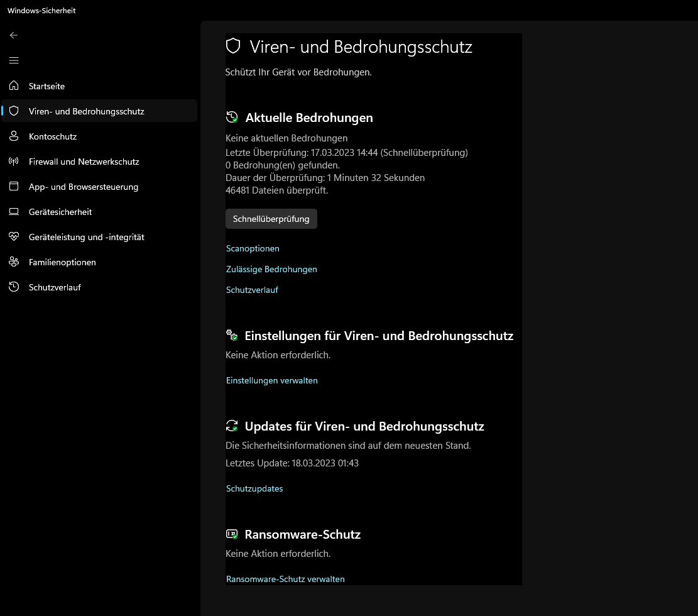The width and height of the screenshot is (698, 616).
Task: Click the Aktuelle Bedrohungen shield status icon
Action: (x=231, y=116)
